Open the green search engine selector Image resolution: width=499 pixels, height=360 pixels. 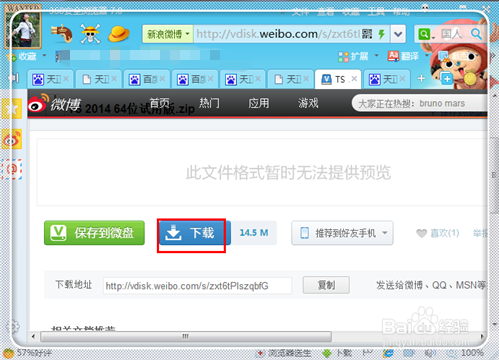point(425,34)
